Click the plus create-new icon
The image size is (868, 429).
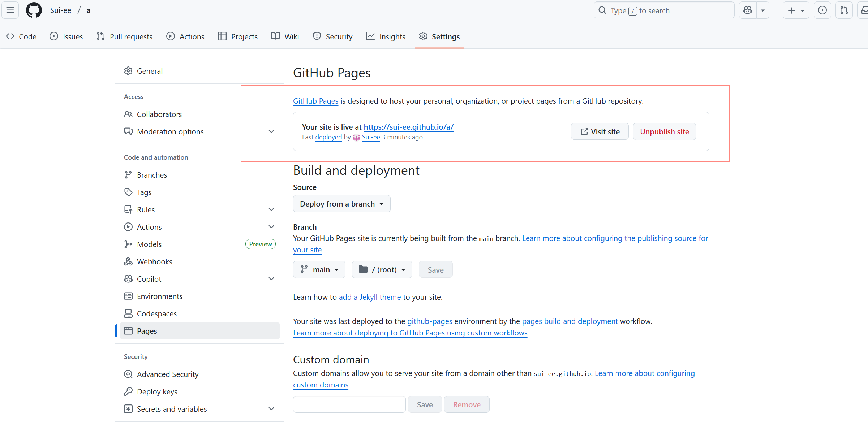click(791, 10)
